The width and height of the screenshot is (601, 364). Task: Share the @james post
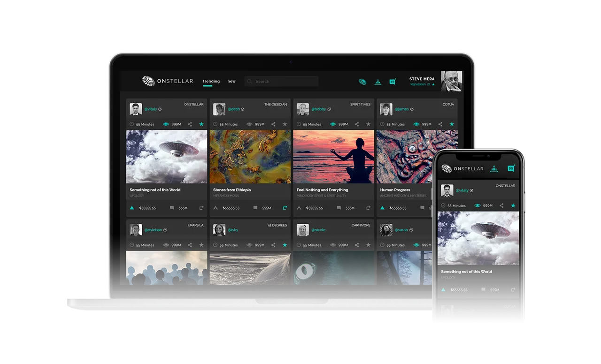click(440, 124)
